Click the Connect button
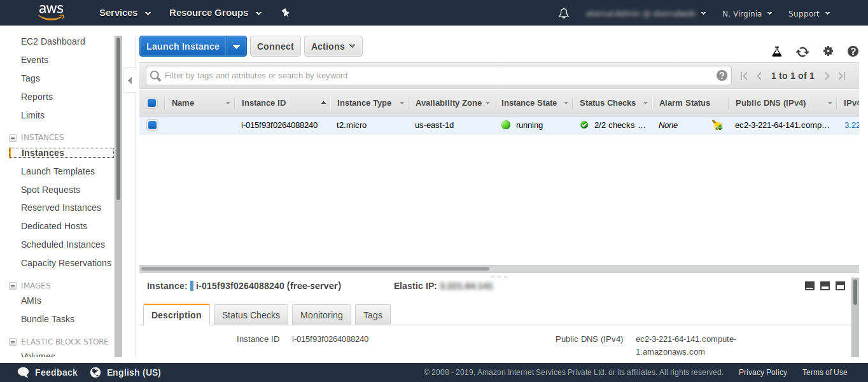This screenshot has height=382, width=868. [276, 46]
